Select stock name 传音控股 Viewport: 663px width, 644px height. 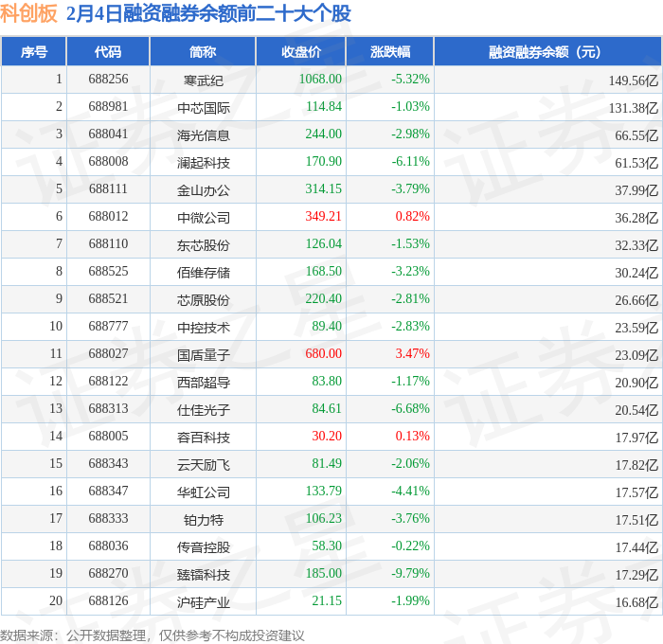204,547
